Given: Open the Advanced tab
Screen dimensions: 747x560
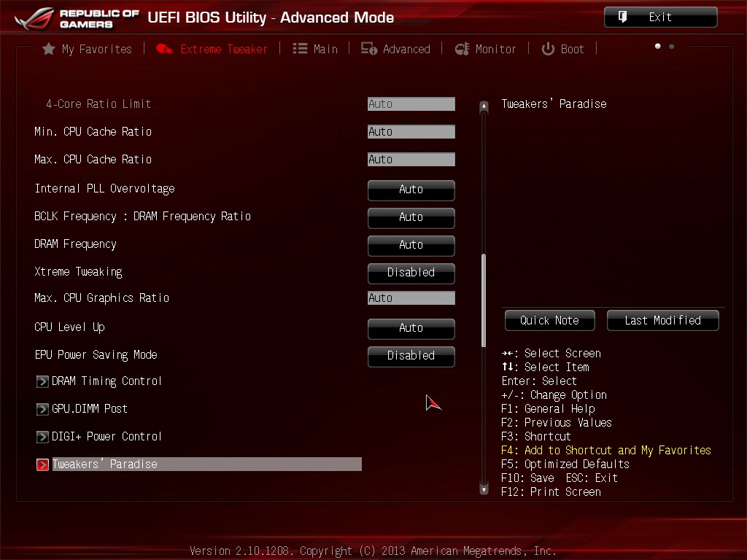Looking at the screenshot, I should [x=395, y=49].
